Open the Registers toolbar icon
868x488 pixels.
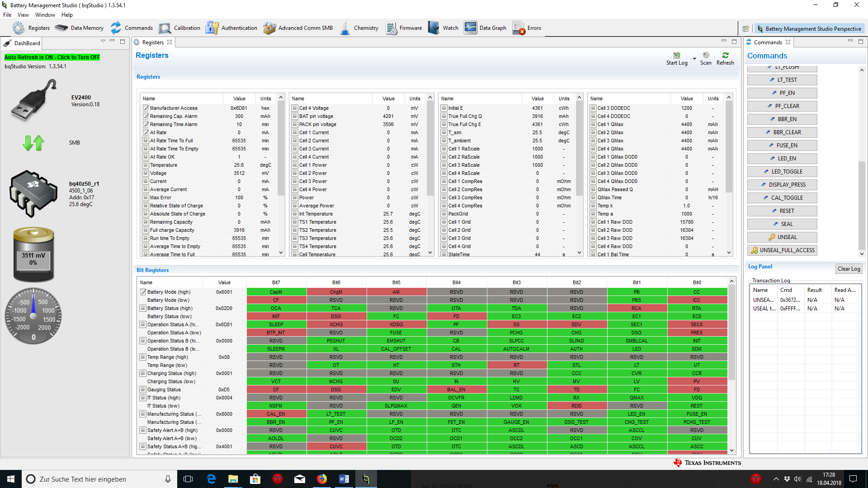(19, 28)
